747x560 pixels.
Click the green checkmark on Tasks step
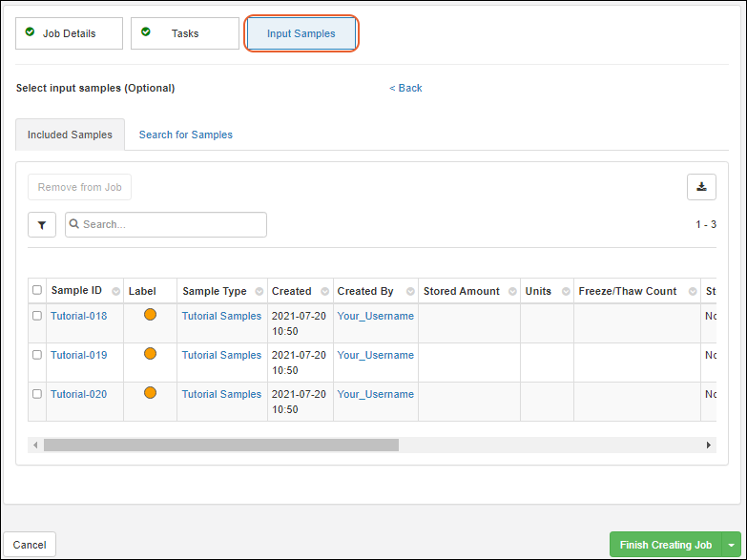tap(146, 32)
